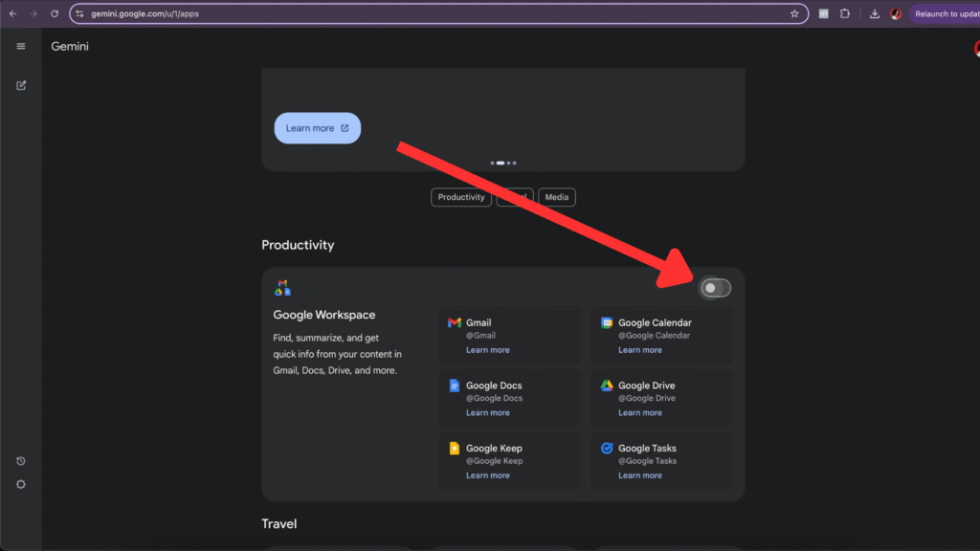The width and height of the screenshot is (980, 551).
Task: Open the Gemini hamburger main menu
Action: (21, 46)
